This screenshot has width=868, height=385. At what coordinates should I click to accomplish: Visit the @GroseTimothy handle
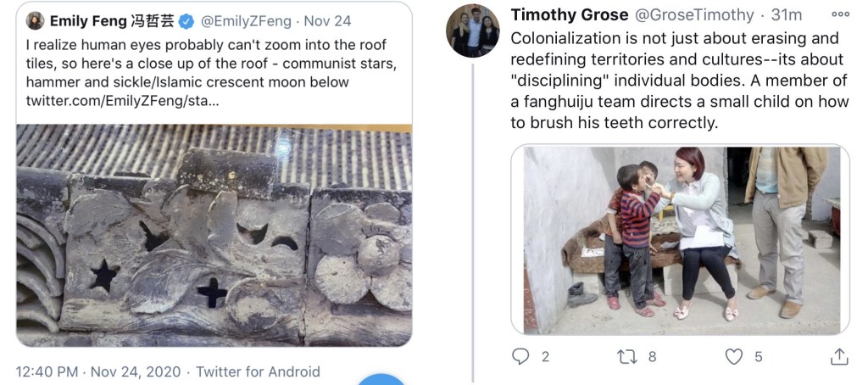[x=694, y=15]
